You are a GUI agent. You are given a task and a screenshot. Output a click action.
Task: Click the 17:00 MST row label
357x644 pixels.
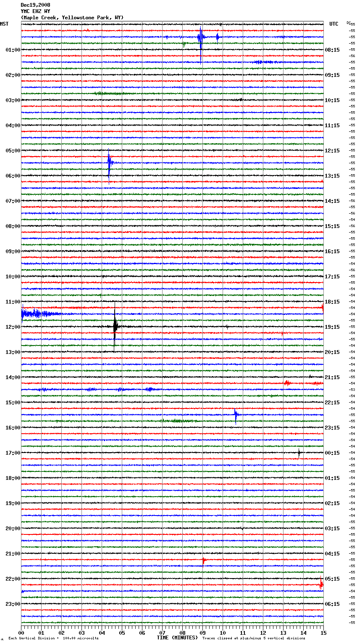pyautogui.click(x=13, y=453)
